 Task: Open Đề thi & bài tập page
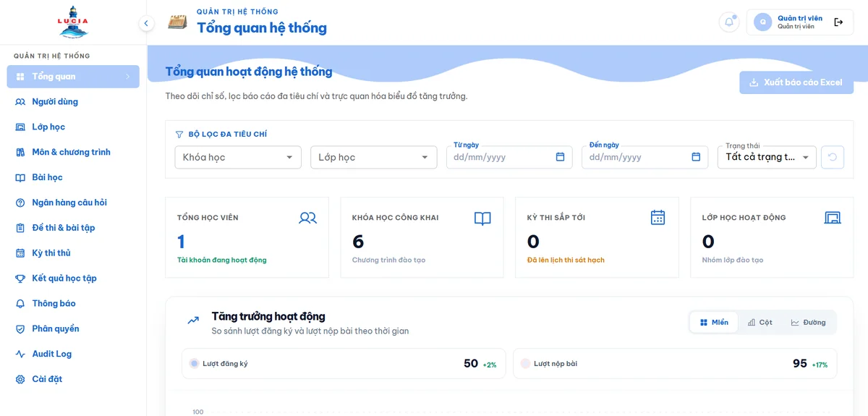pyautogui.click(x=73, y=228)
